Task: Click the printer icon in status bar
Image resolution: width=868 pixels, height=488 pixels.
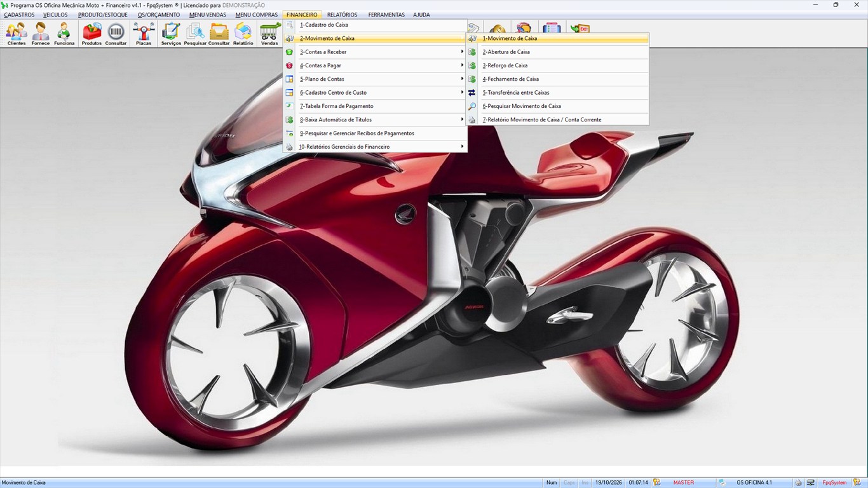Action: (x=798, y=483)
